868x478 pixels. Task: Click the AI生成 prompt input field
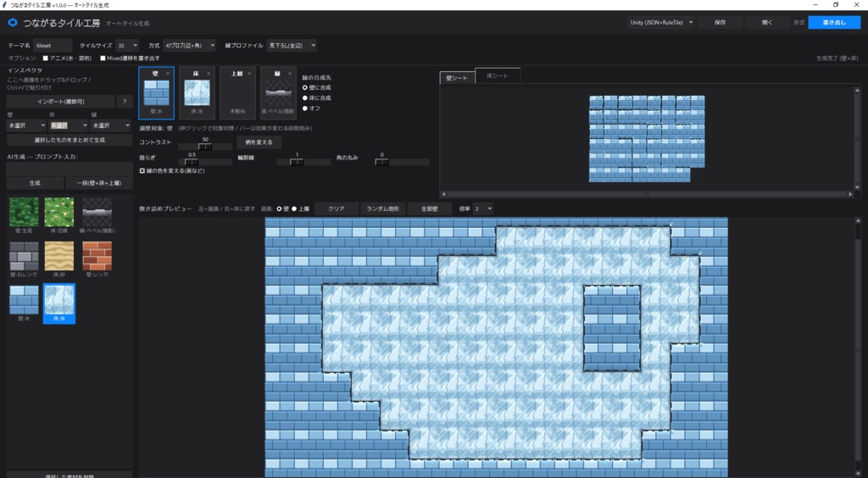pos(70,170)
